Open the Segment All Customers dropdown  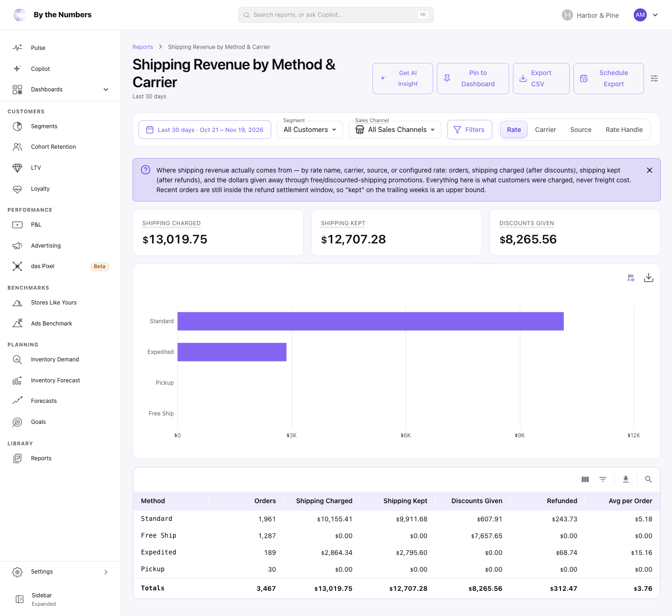[310, 130]
